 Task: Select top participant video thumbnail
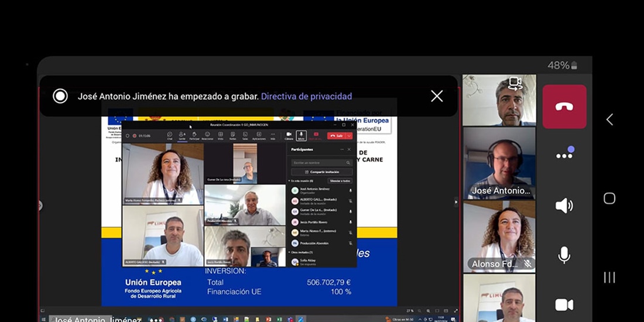click(x=499, y=100)
